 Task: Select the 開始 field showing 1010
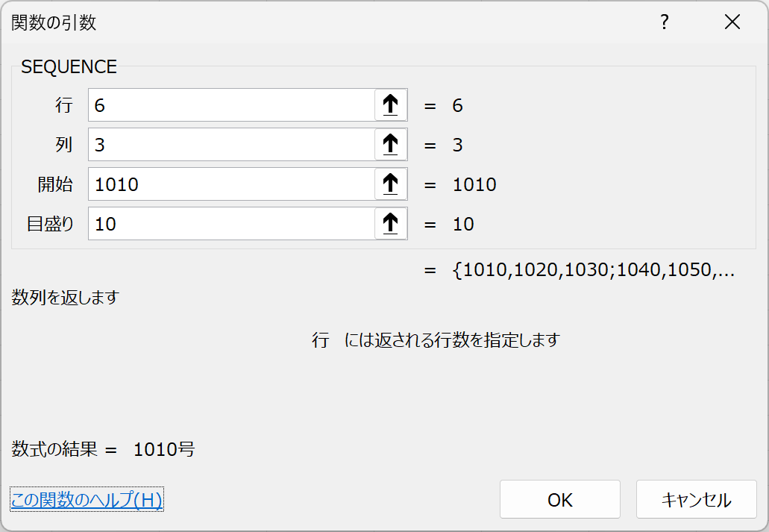(x=231, y=184)
